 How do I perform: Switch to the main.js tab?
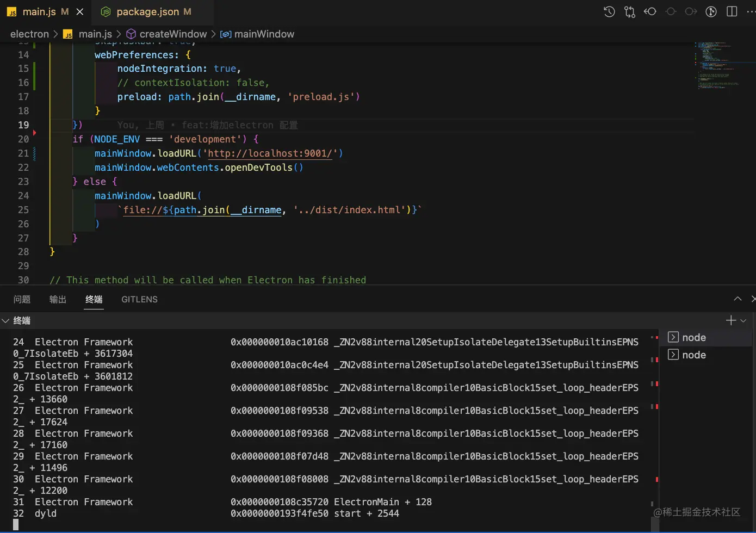pos(39,11)
